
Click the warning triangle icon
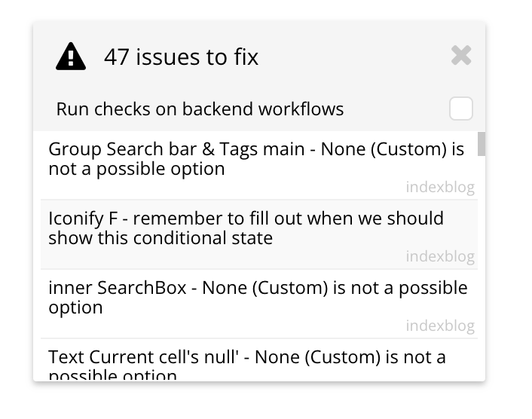point(71,57)
